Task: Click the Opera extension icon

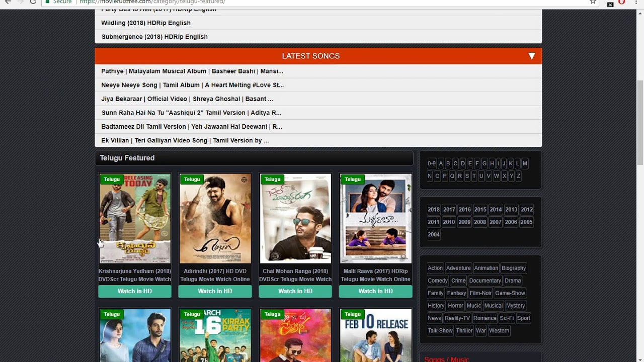Action: point(622,2)
